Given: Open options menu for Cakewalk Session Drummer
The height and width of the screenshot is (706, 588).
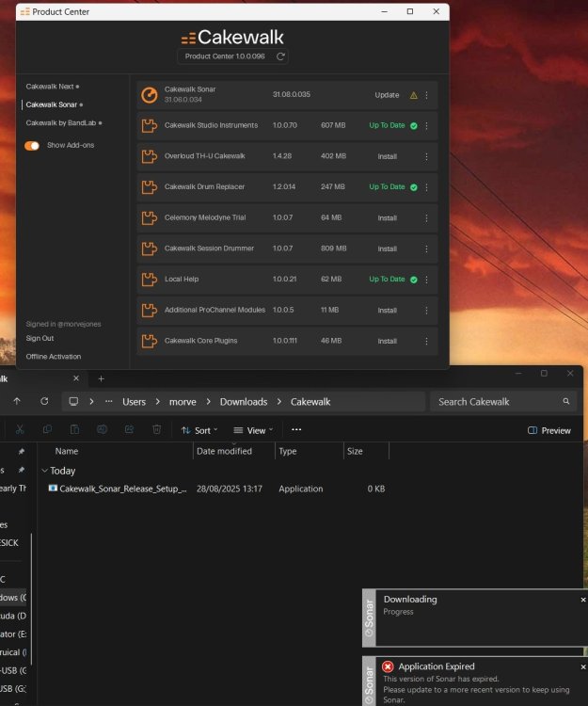Looking at the screenshot, I should click(426, 249).
